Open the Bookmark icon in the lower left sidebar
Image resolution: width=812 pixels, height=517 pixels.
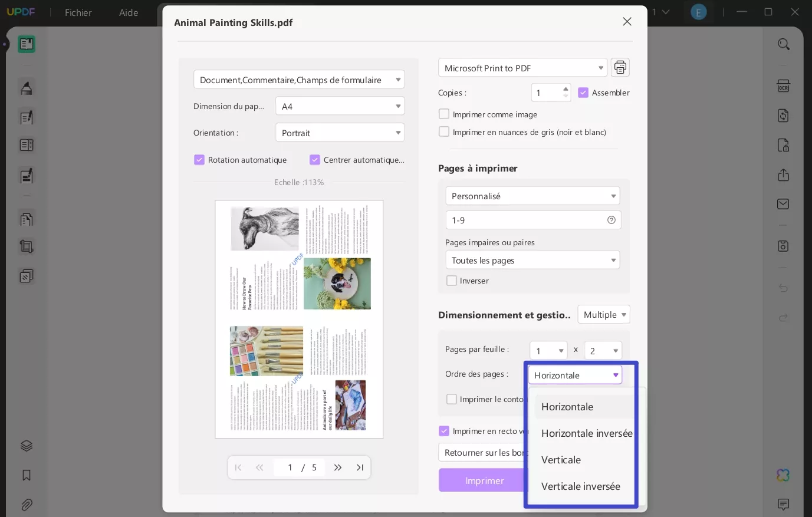(27, 475)
